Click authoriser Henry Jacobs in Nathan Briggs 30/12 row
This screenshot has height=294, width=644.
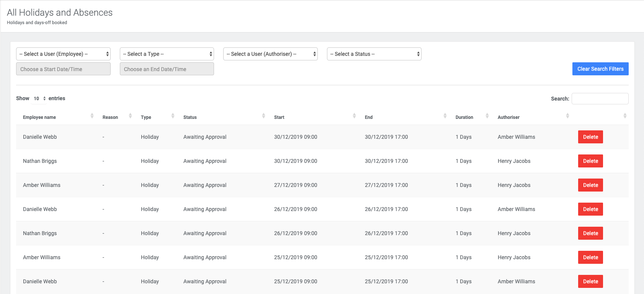pos(514,161)
